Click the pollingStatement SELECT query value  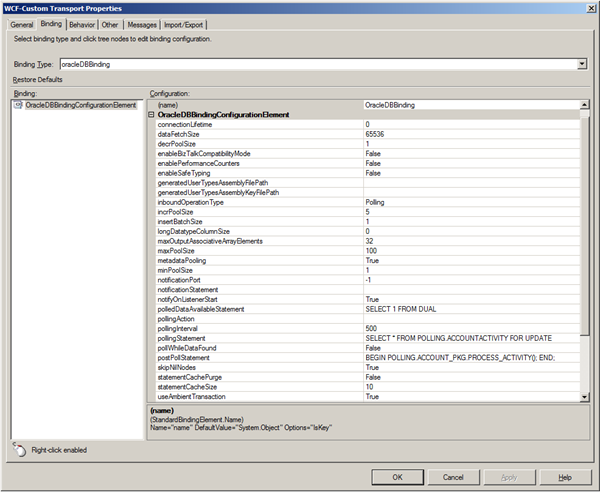(471, 338)
